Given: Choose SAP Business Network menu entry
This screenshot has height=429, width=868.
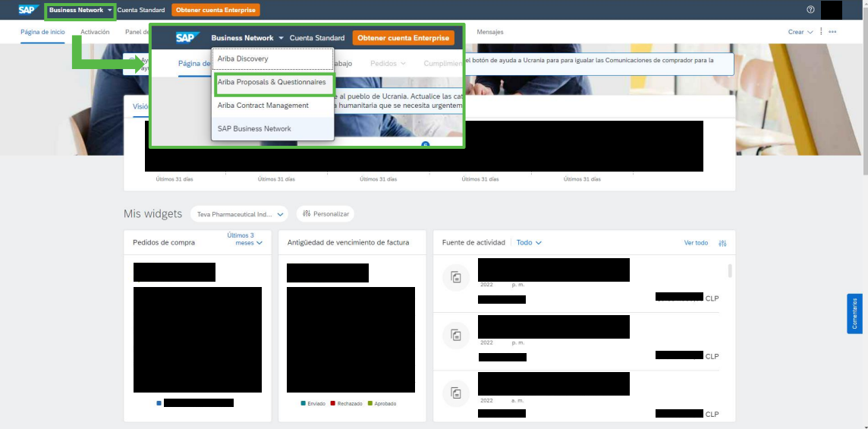Looking at the screenshot, I should pyautogui.click(x=273, y=128).
